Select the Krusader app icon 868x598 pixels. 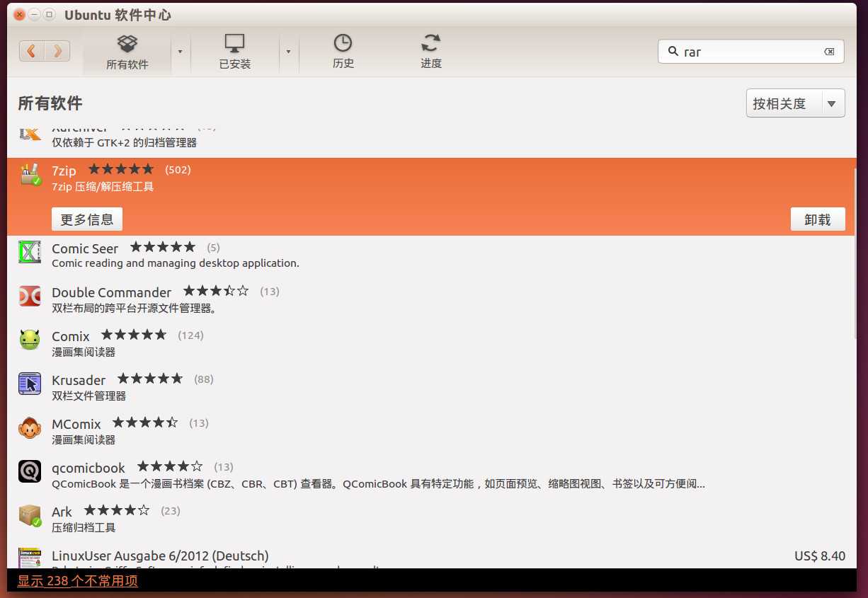[x=30, y=384]
